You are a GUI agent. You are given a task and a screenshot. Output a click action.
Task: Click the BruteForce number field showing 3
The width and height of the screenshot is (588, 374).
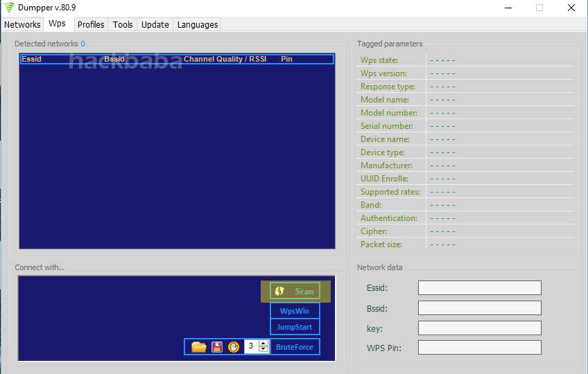(x=251, y=346)
